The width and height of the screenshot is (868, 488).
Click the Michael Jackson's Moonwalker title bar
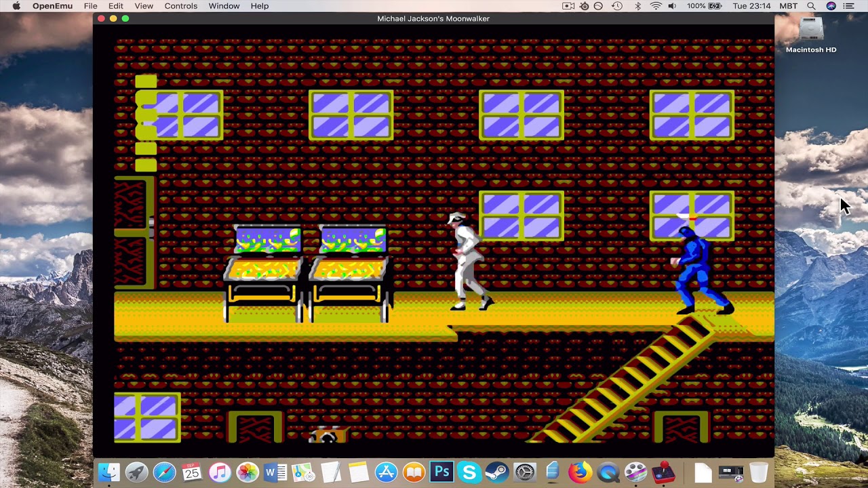(433, 18)
